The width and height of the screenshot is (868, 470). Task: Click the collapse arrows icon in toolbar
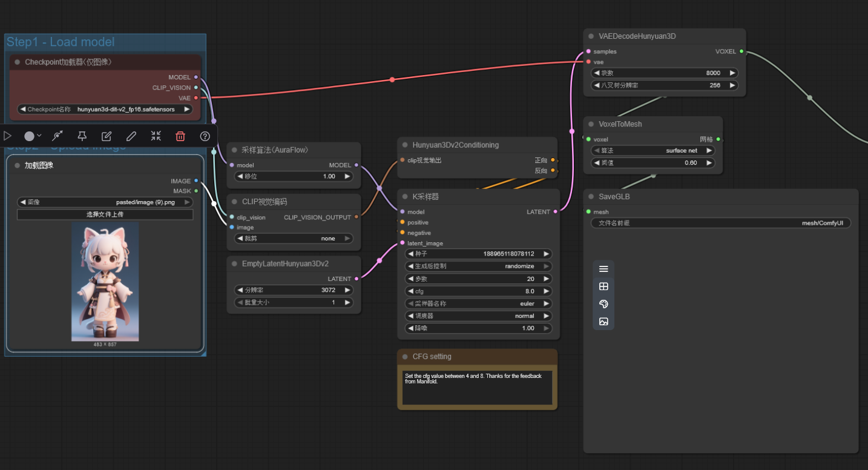(x=156, y=136)
